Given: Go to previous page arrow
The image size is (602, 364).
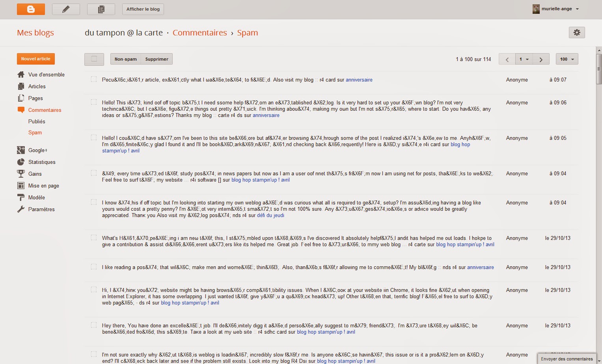Looking at the screenshot, I should [507, 59].
